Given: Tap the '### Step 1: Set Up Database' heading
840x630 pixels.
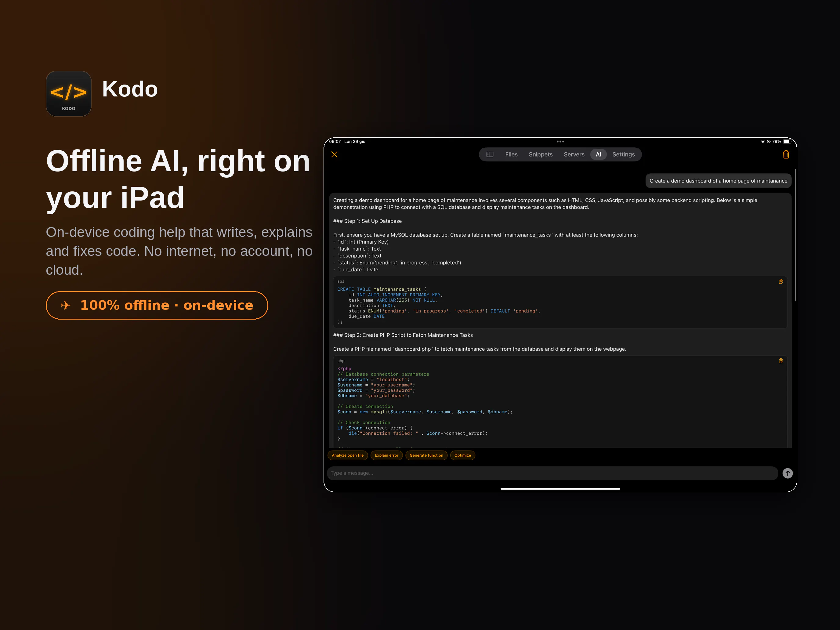Looking at the screenshot, I should [367, 221].
